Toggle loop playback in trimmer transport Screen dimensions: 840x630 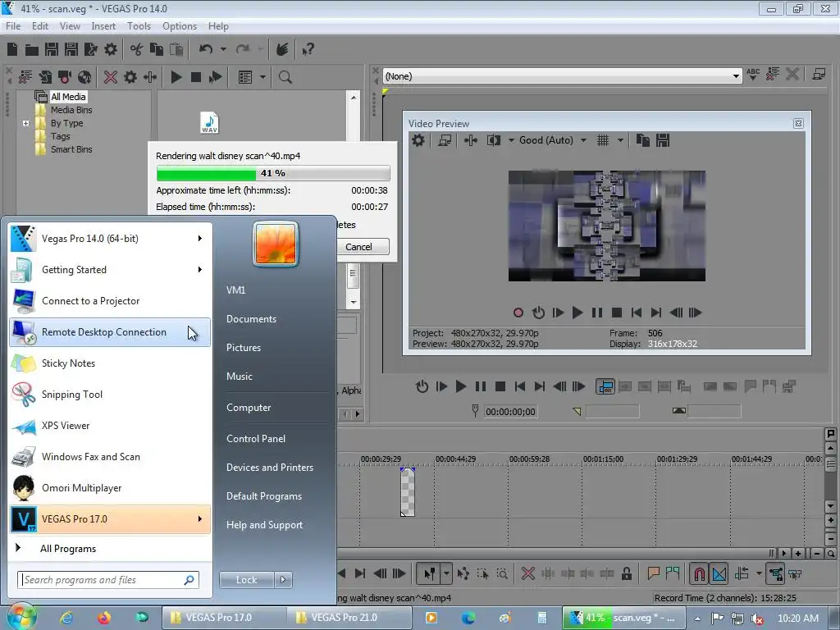pyautogui.click(x=422, y=386)
